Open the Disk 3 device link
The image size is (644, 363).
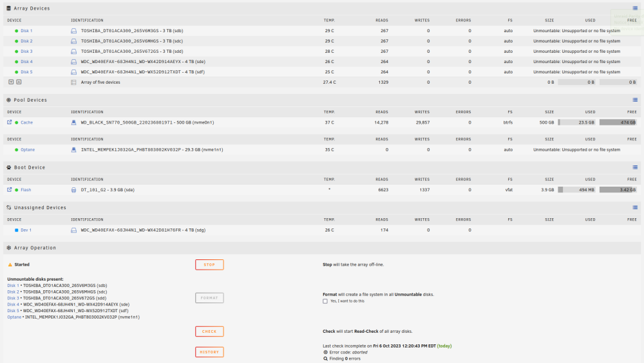pyautogui.click(x=26, y=51)
